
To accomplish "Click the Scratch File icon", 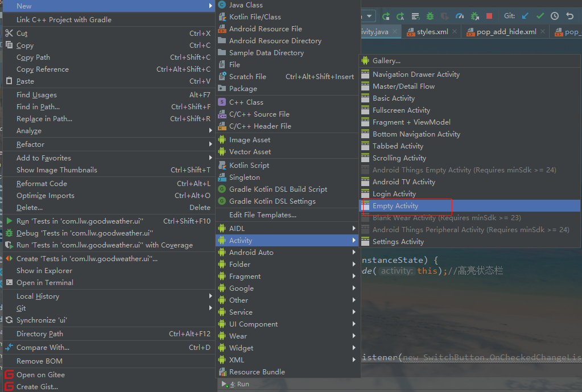I will (222, 76).
